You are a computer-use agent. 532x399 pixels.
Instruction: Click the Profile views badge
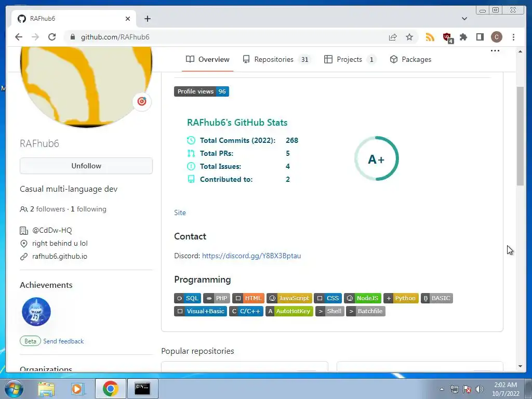point(202,91)
